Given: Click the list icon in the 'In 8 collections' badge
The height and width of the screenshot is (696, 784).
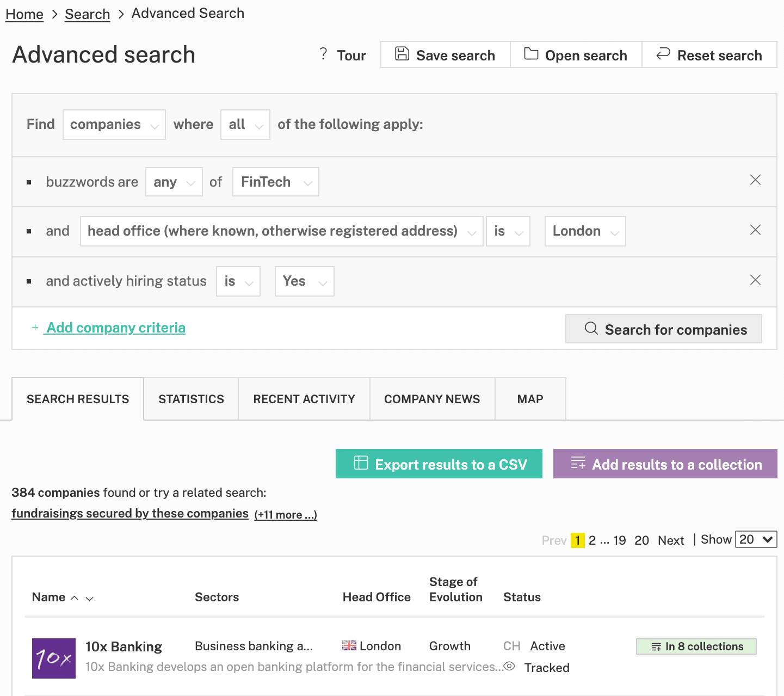Looking at the screenshot, I should click(656, 647).
